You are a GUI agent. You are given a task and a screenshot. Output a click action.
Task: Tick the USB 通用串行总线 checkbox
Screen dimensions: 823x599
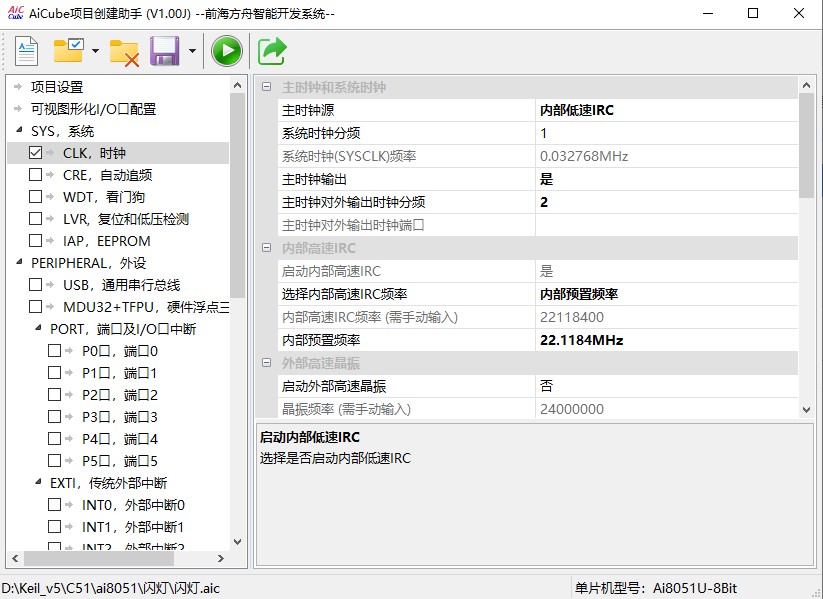tap(36, 285)
